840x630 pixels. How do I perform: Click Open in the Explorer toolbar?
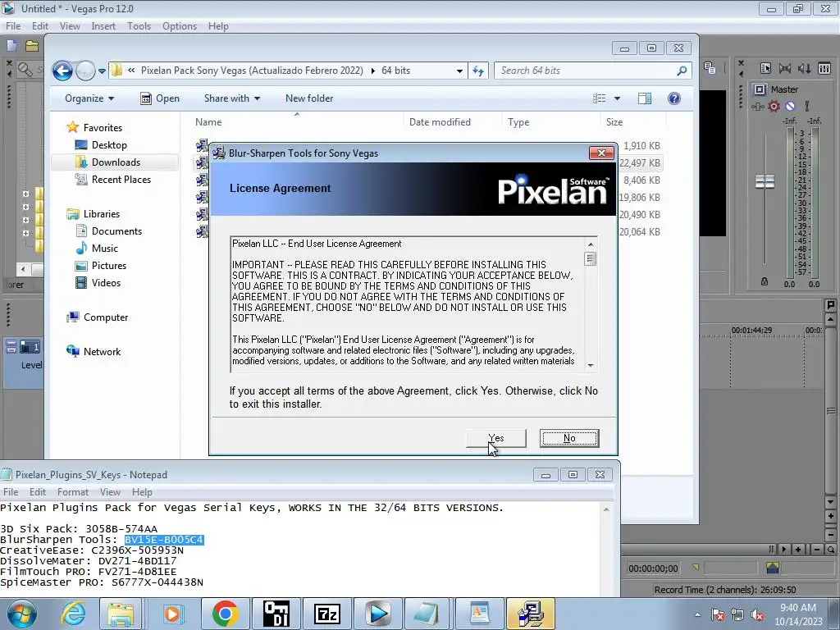pos(160,98)
